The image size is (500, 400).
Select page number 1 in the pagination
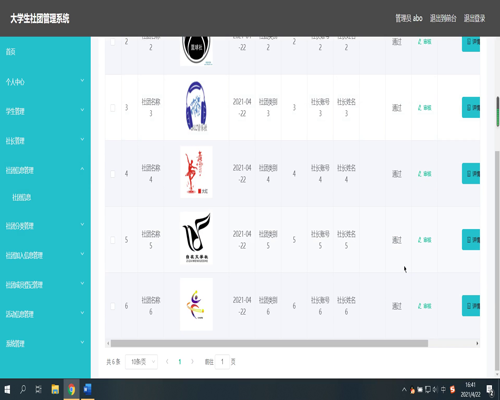tap(180, 362)
